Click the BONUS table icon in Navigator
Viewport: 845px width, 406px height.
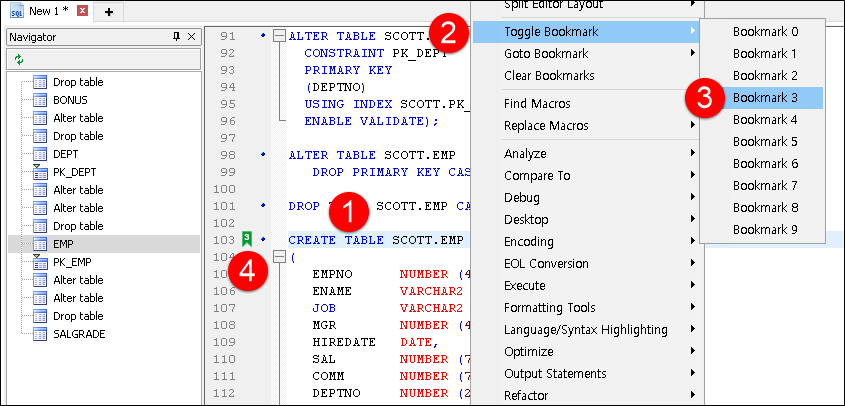41,100
